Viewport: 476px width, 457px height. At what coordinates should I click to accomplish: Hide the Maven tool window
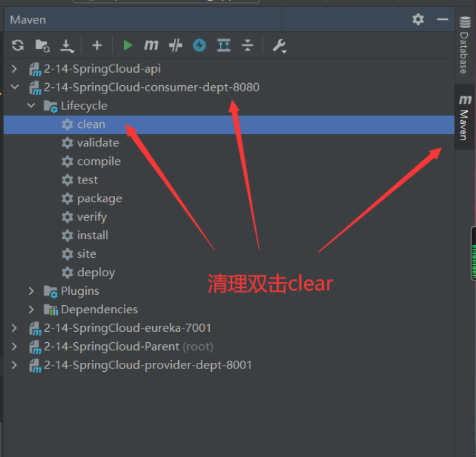(442, 19)
